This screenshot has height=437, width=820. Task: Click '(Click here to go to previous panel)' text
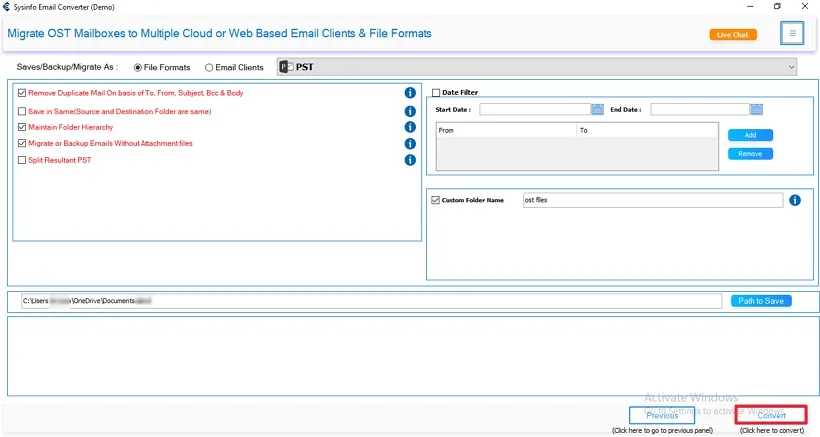pos(662,431)
